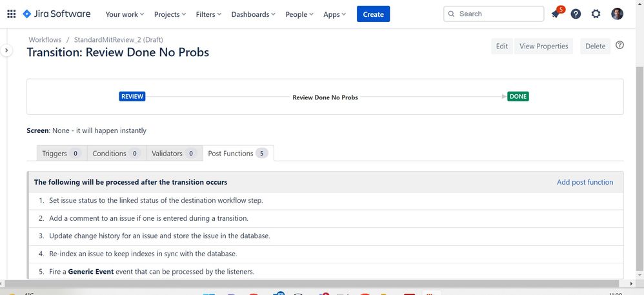Switch to the Conditions tab
The width and height of the screenshot is (644, 295).
116,153
